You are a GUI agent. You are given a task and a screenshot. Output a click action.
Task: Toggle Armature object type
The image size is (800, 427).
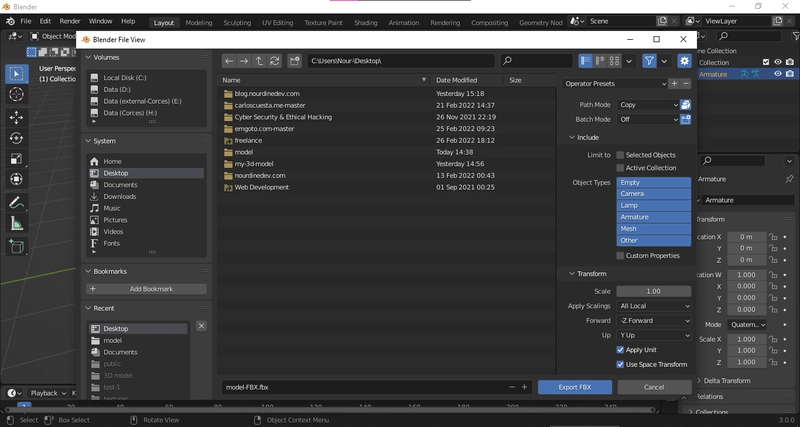point(654,217)
